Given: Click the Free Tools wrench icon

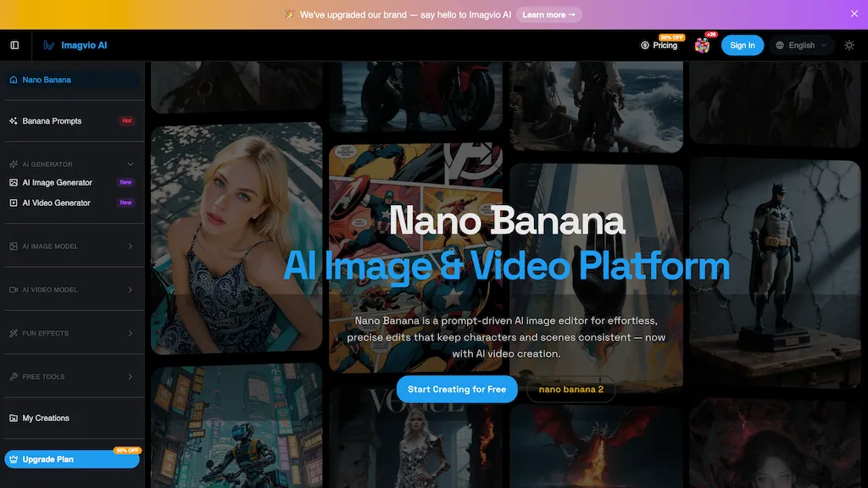Looking at the screenshot, I should click(14, 377).
